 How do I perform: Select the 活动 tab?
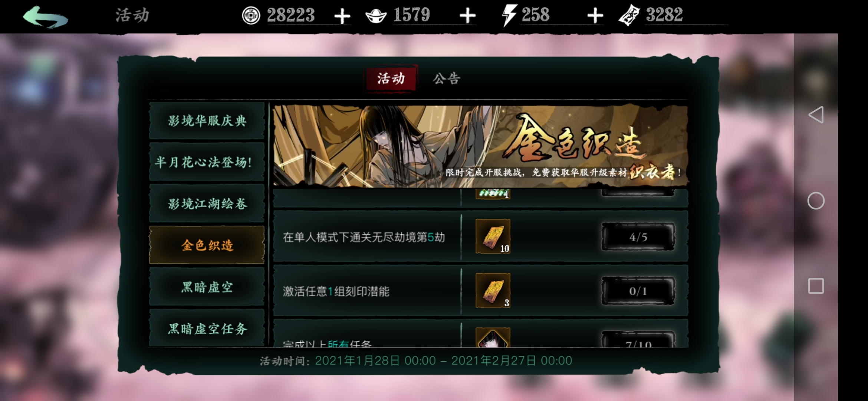click(391, 78)
